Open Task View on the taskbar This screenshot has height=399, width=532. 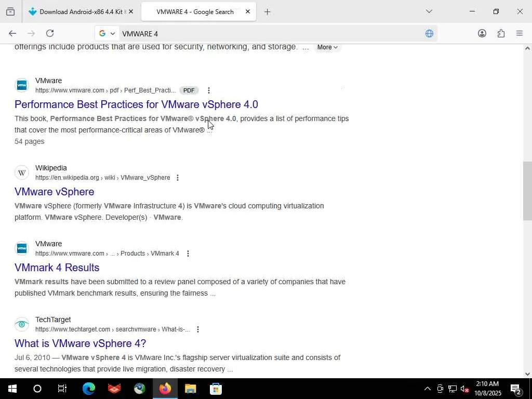pyautogui.click(x=62, y=389)
